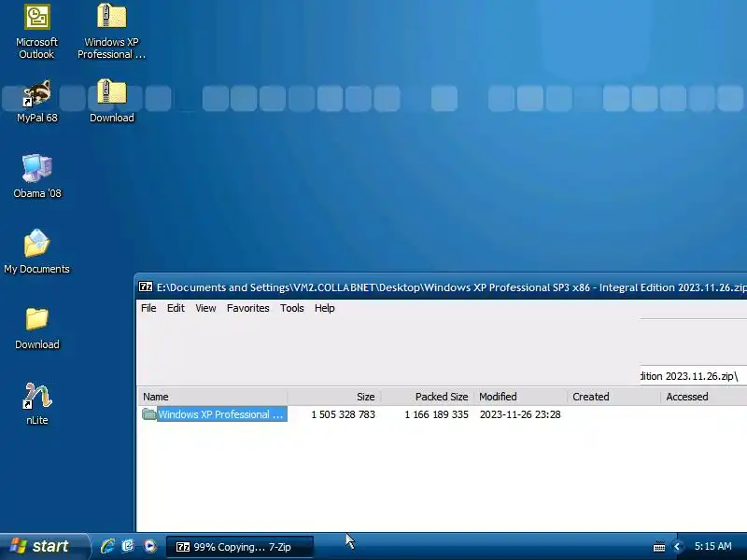The height and width of the screenshot is (560, 747).
Task: Open Windows Media Player from Quick Launch
Action: (x=150, y=546)
